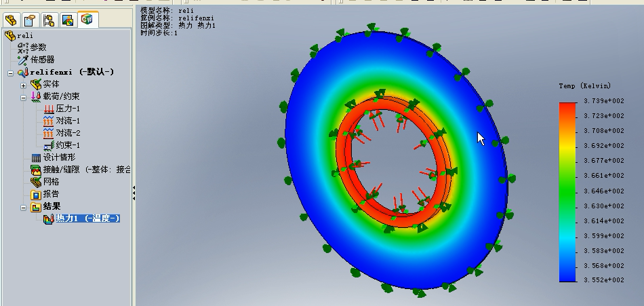This screenshot has width=644, height=306.
Task: Click legend value 3.708e+002
Action: coord(604,130)
